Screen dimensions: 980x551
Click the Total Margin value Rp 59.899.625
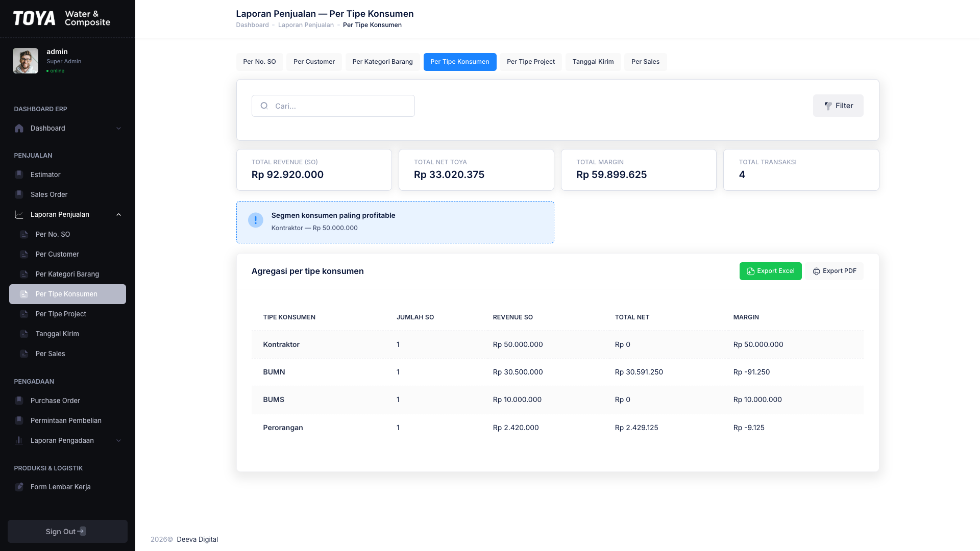(x=611, y=174)
